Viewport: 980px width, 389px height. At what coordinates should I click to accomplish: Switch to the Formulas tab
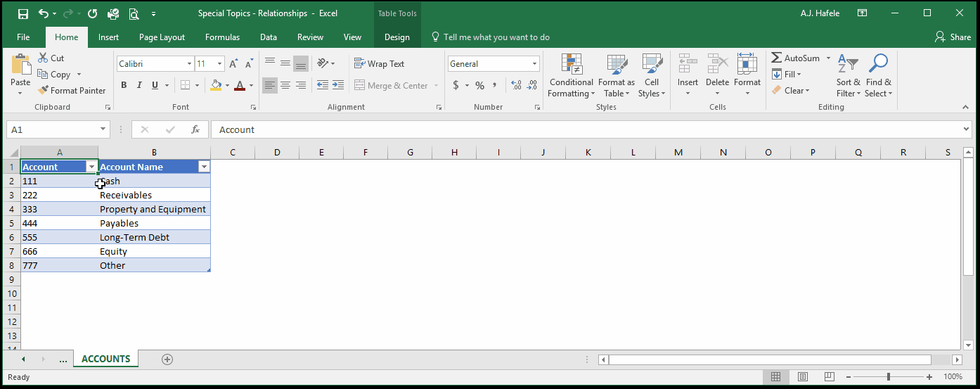coord(222,37)
